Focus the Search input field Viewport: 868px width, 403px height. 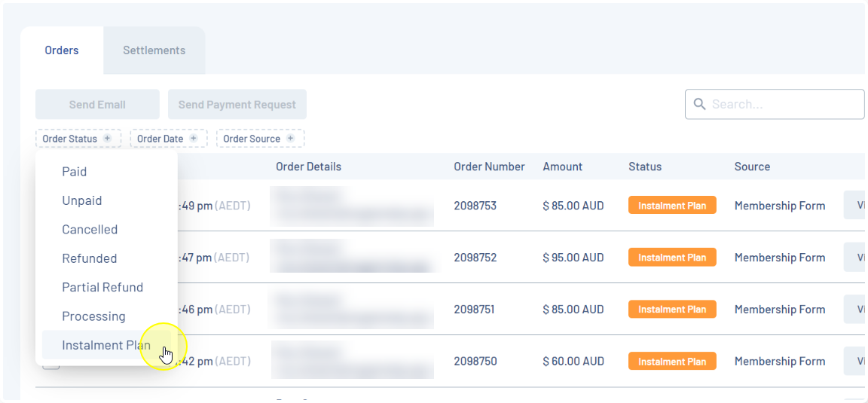(x=775, y=104)
